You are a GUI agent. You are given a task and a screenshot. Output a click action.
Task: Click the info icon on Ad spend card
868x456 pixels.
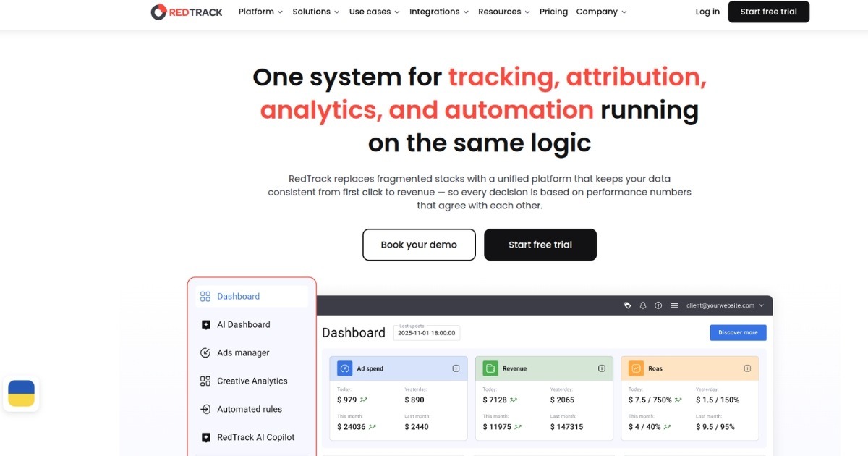456,368
